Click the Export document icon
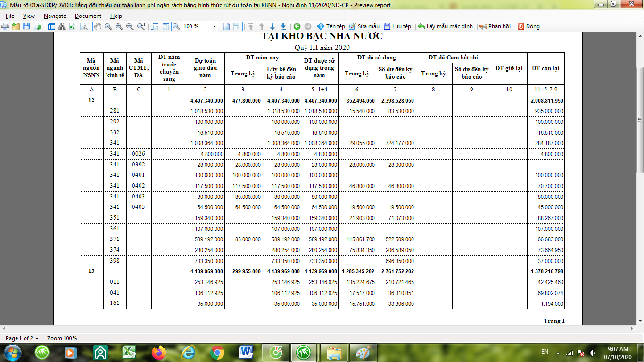 [37, 26]
